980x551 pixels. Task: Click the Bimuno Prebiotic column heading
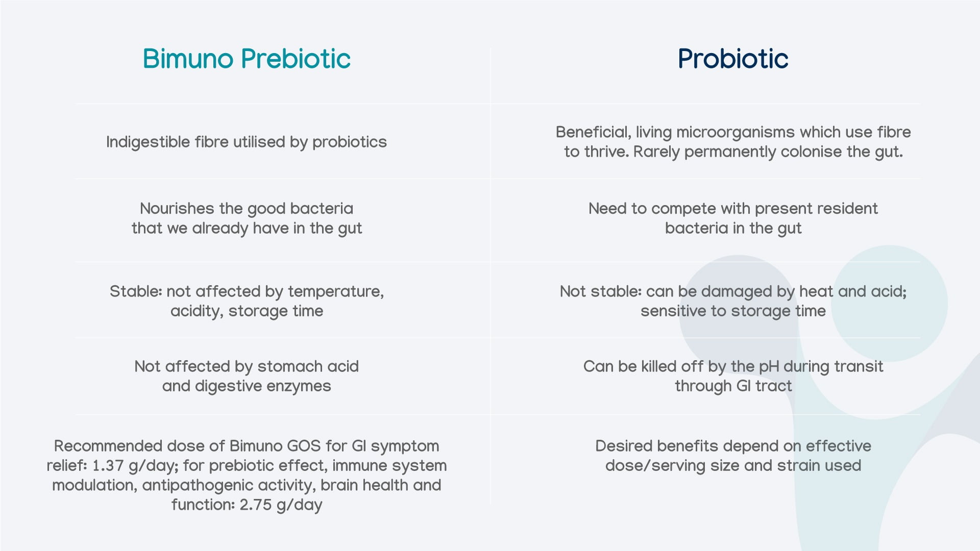[247, 59]
